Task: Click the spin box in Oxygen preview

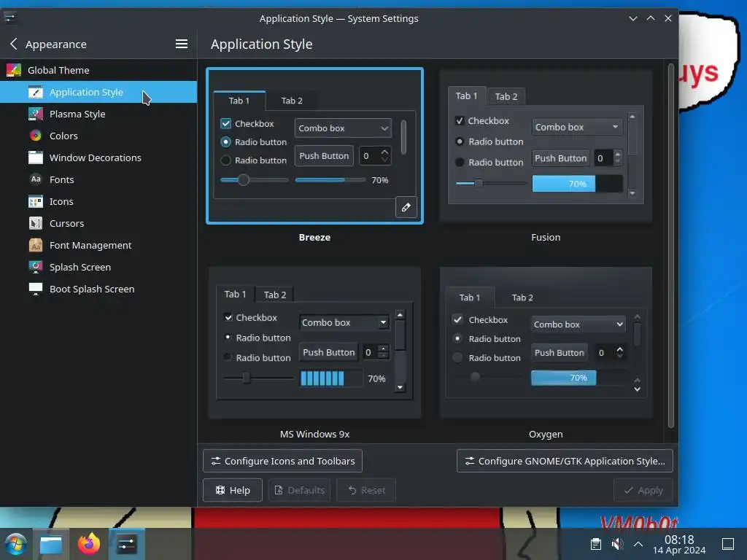Action: (610, 352)
